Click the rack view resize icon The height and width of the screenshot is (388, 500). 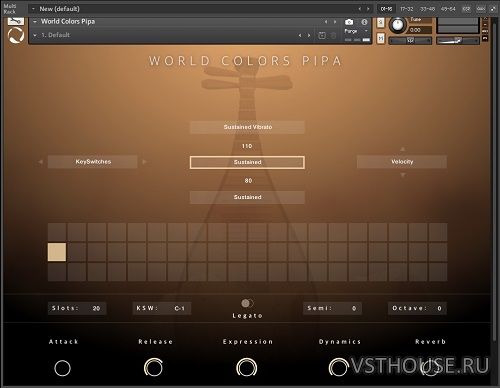(493, 9)
